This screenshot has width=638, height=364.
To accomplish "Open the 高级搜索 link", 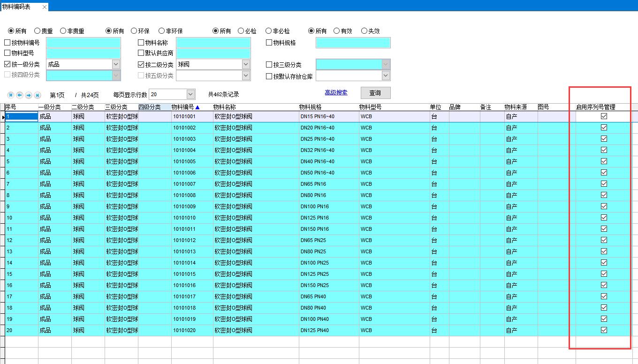I will (336, 93).
